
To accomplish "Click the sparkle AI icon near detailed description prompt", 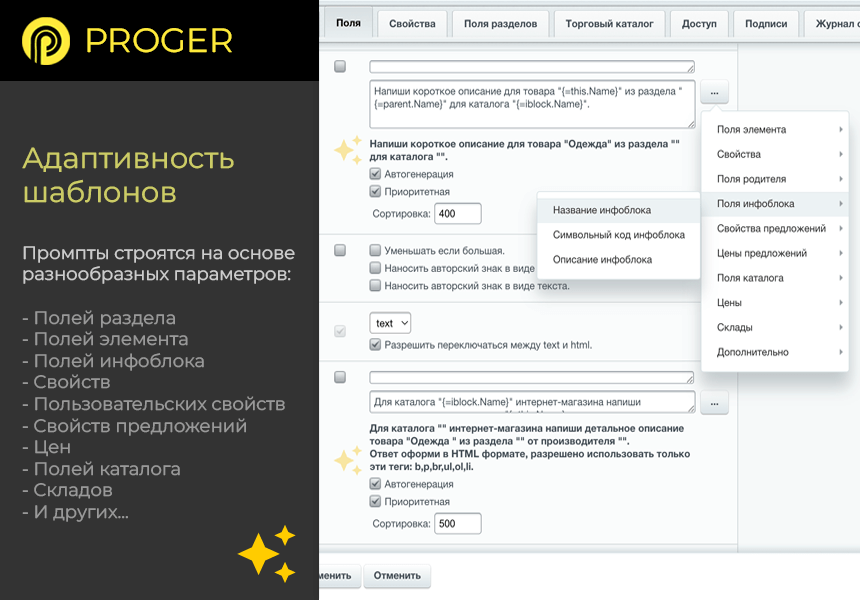I will [x=347, y=459].
